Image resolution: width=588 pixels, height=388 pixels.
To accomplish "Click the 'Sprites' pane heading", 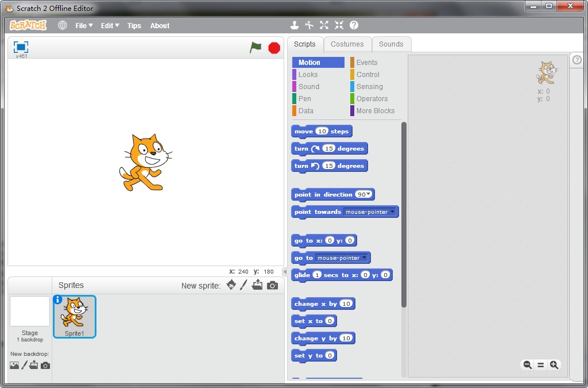I will click(x=71, y=285).
